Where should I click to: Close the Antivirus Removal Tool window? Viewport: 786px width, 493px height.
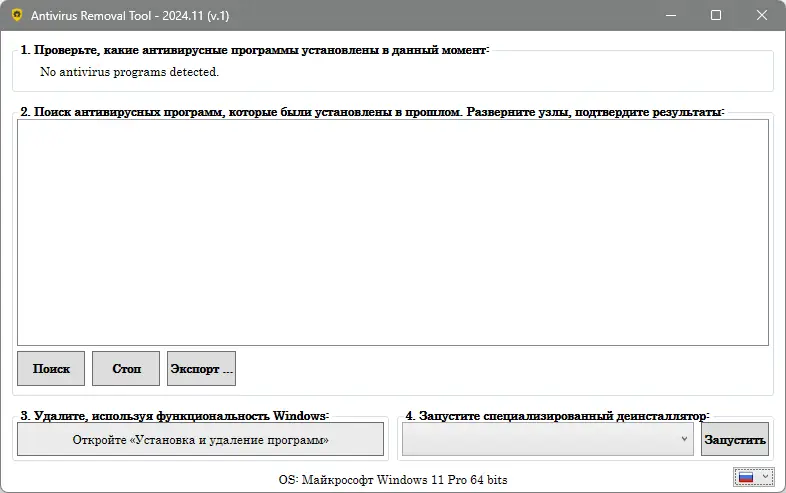click(x=761, y=15)
